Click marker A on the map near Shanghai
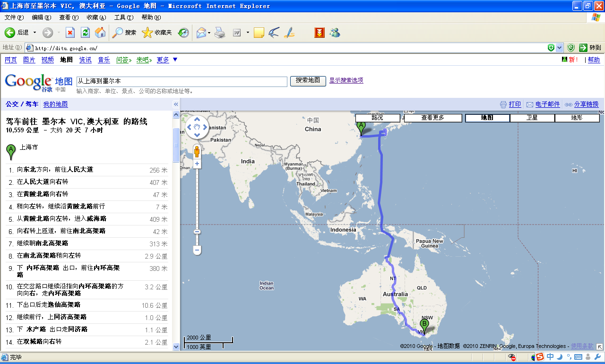The height and width of the screenshot is (364, 605). click(x=362, y=128)
